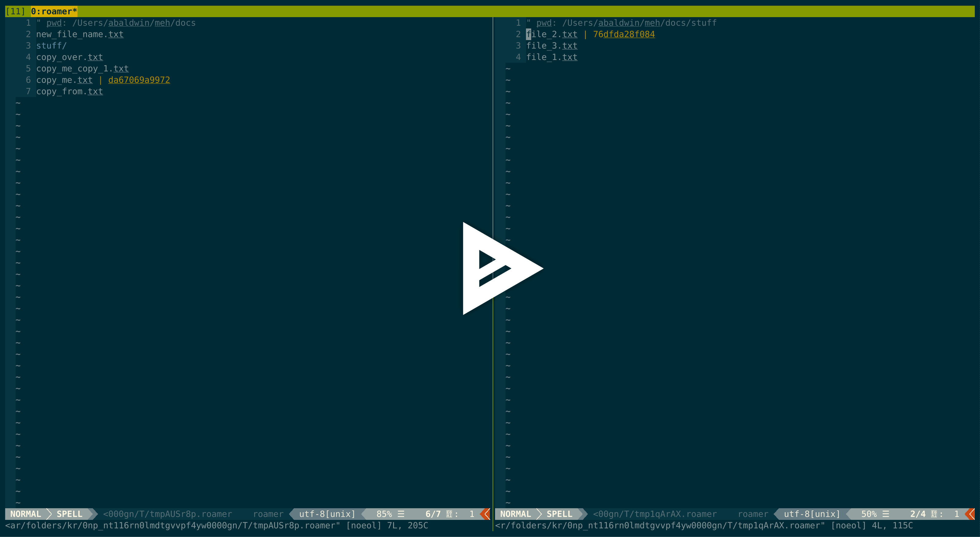Viewport: 980px width, 537px height.
Task: Toggle SPELL mode in the right statusline
Action: click(x=559, y=514)
